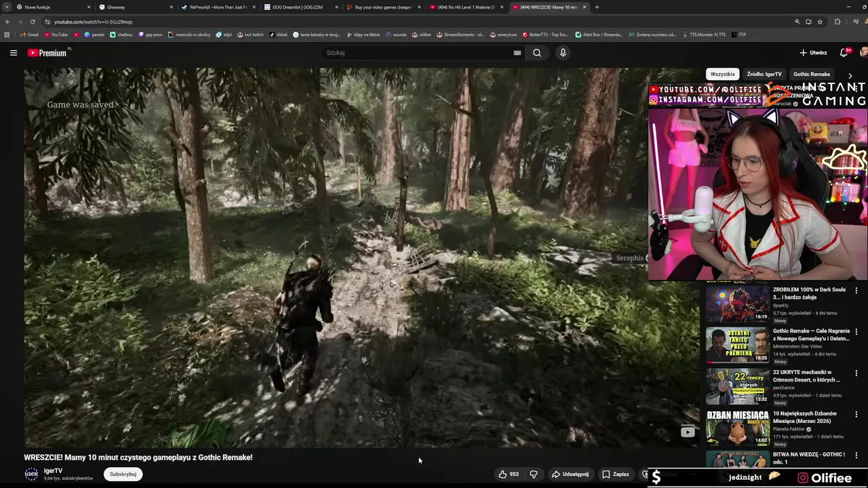Bookmark this page with the star icon
868x488 pixels.
click(820, 22)
